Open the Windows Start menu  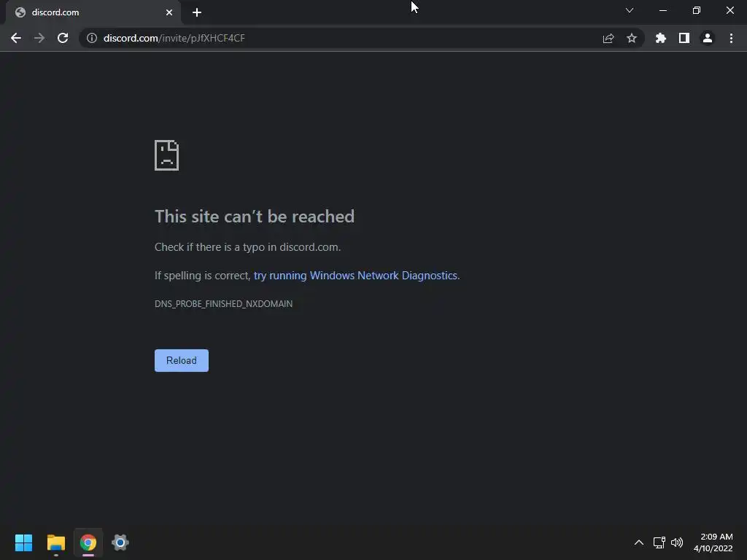23,542
